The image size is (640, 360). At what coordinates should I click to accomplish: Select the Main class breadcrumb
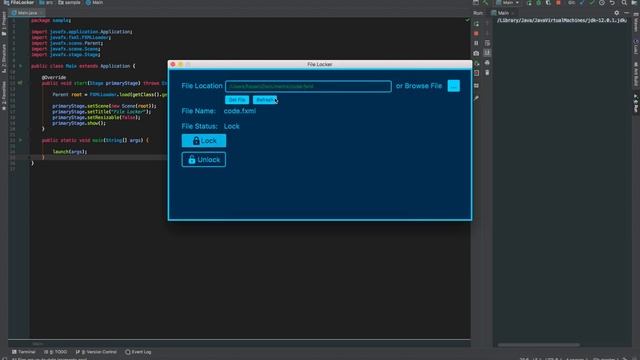point(94,2)
